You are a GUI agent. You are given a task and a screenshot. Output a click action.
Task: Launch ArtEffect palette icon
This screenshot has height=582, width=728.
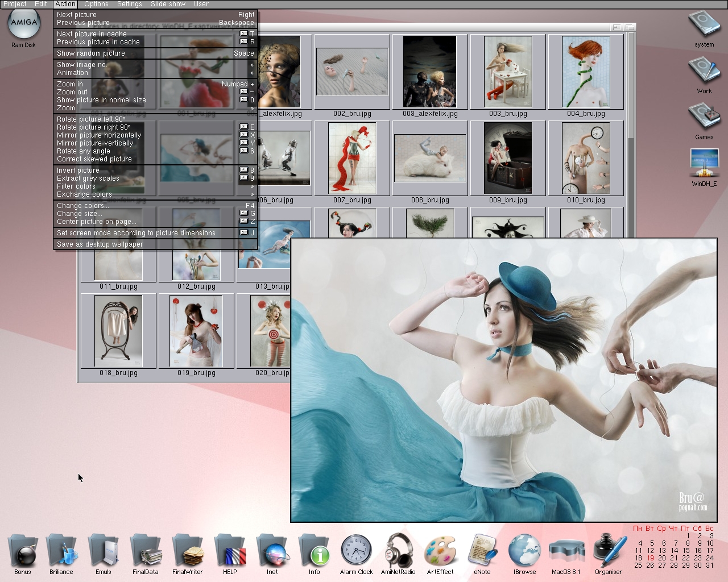tap(440, 551)
